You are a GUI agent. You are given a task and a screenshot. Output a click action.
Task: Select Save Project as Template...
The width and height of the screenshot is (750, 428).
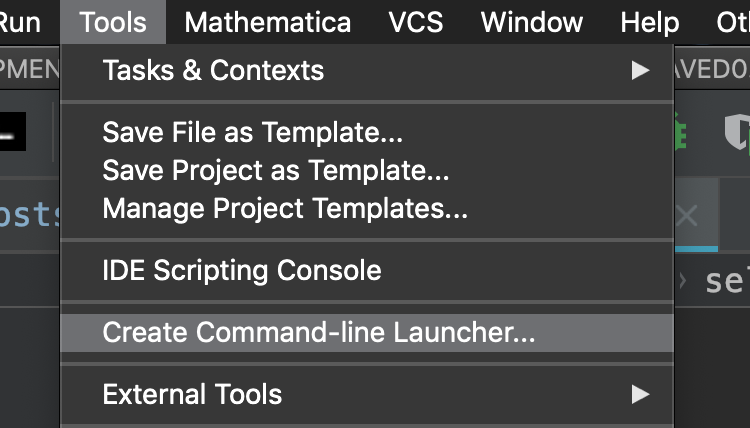275,170
